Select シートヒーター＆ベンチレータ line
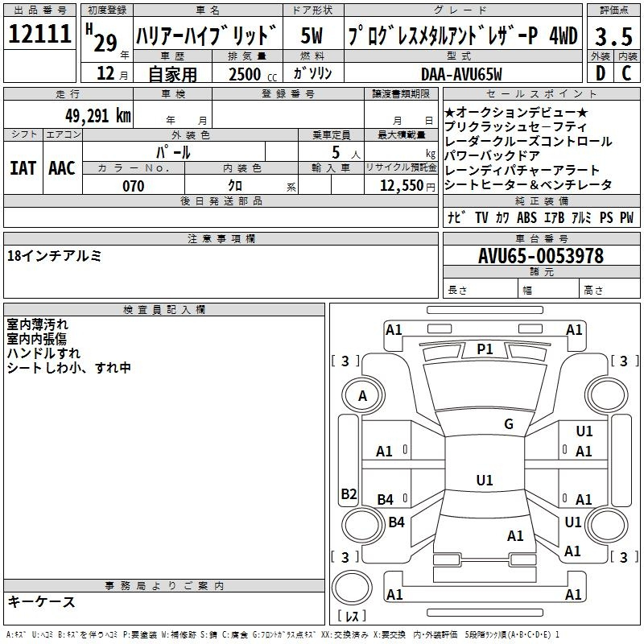Image resolution: width=644 pixels, height=644 pixels. [x=528, y=184]
